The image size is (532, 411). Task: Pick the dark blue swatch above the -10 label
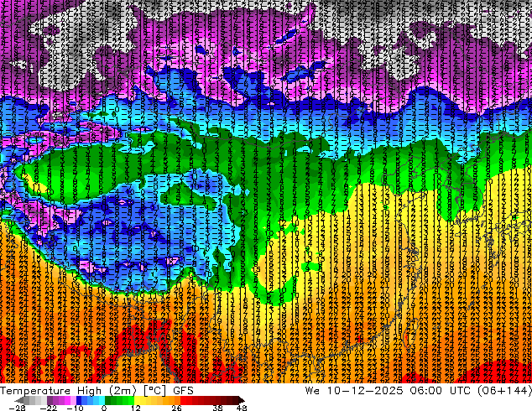pos(79,400)
